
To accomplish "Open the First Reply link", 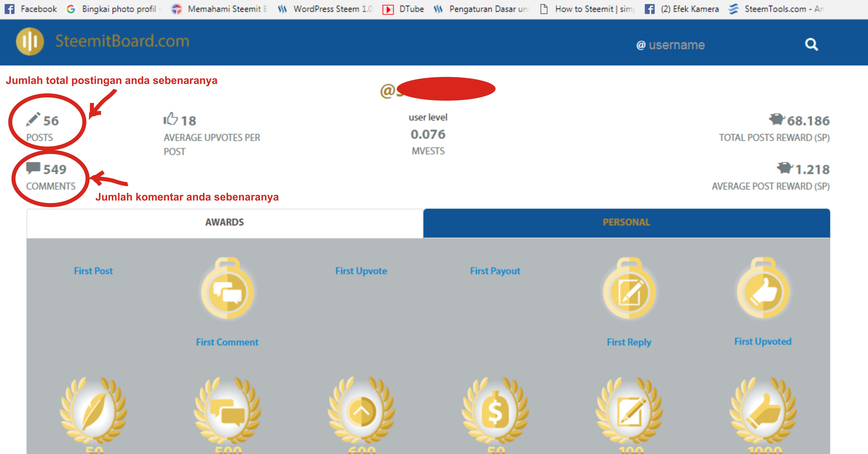I will 629,342.
